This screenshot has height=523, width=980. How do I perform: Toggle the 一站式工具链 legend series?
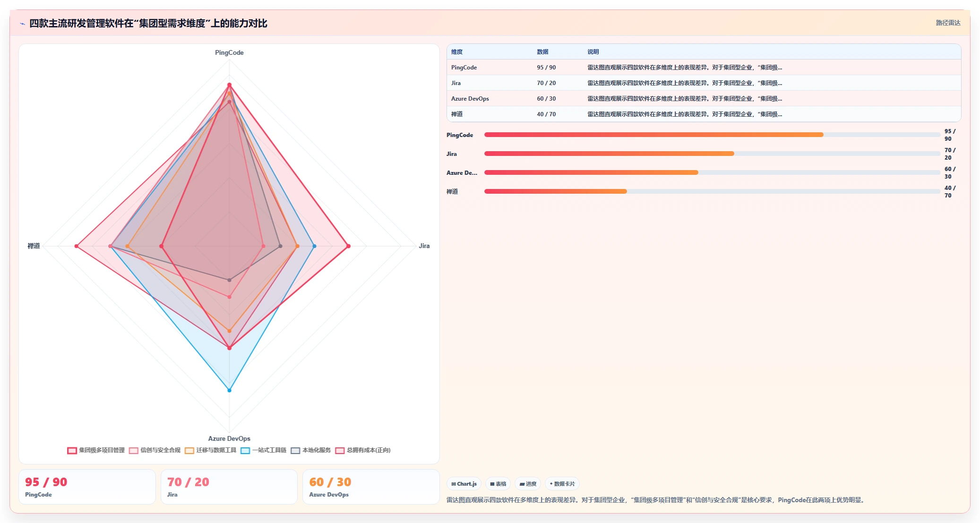tap(264, 450)
